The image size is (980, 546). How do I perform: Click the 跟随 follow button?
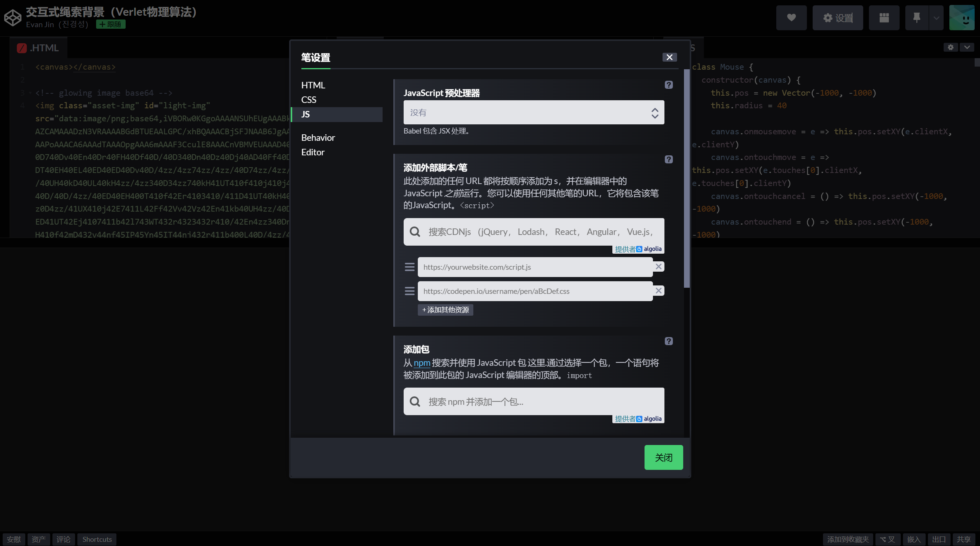111,24
